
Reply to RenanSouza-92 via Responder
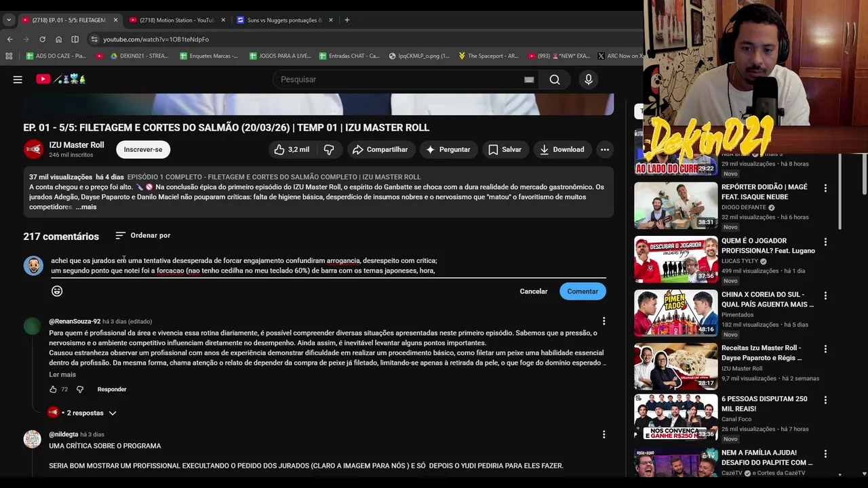112,389
